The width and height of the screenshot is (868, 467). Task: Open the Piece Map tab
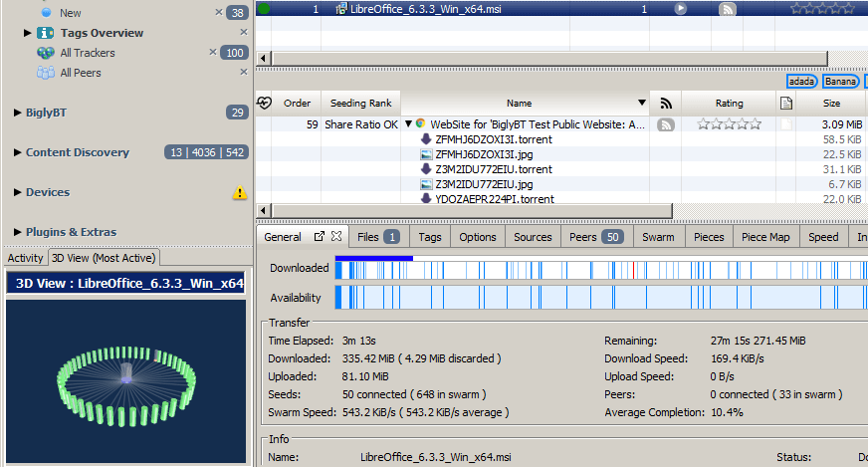click(x=765, y=237)
